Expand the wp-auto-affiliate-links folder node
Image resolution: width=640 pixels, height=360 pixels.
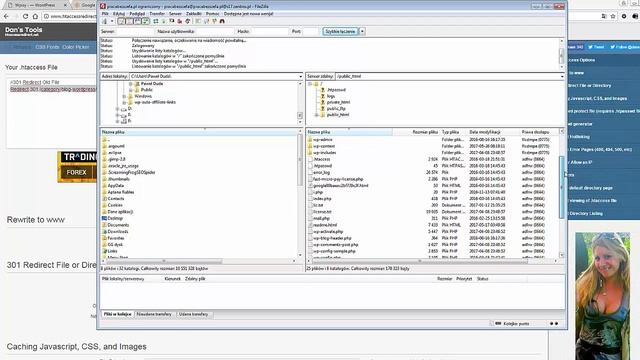coord(124,102)
